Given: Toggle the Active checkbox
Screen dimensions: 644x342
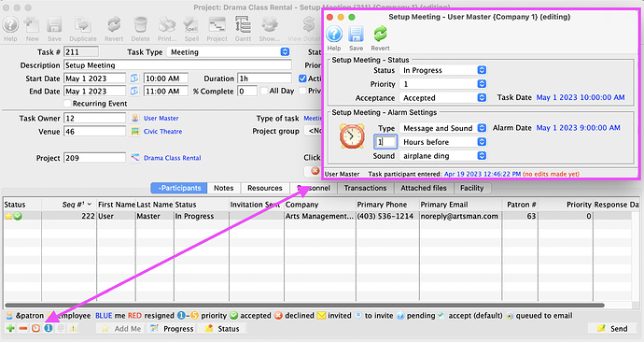Looking at the screenshot, I should click(302, 78).
